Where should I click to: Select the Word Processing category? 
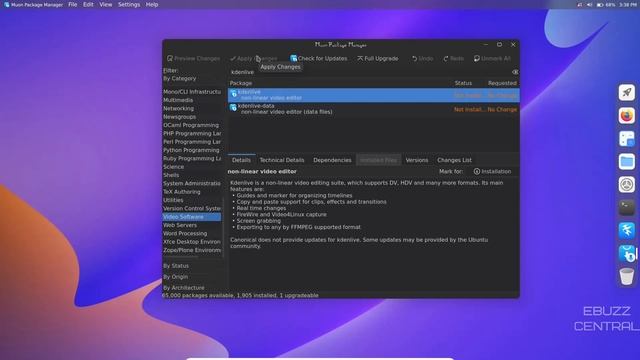pyautogui.click(x=185, y=234)
